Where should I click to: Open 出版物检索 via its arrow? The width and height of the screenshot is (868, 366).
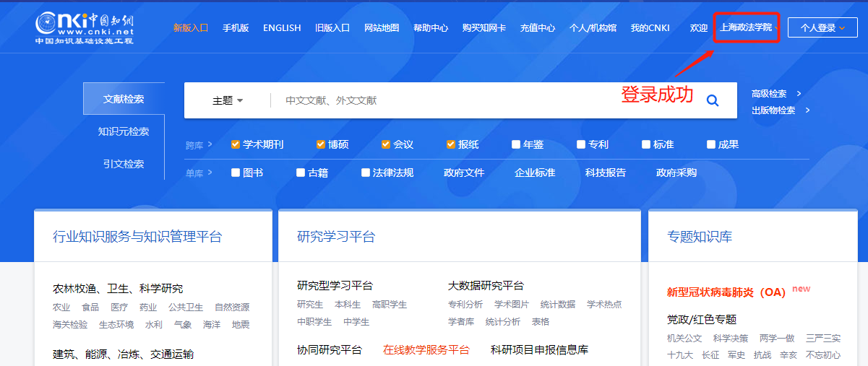[x=807, y=110]
